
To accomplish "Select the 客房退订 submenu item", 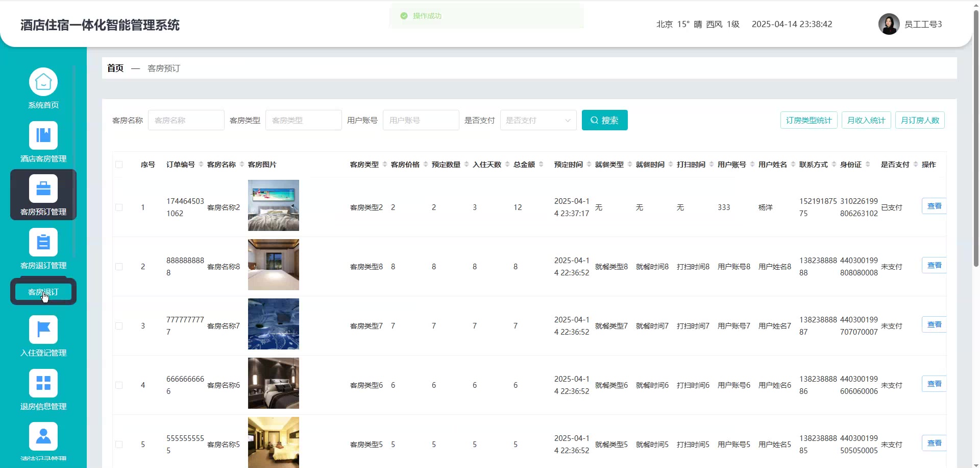I will point(43,292).
